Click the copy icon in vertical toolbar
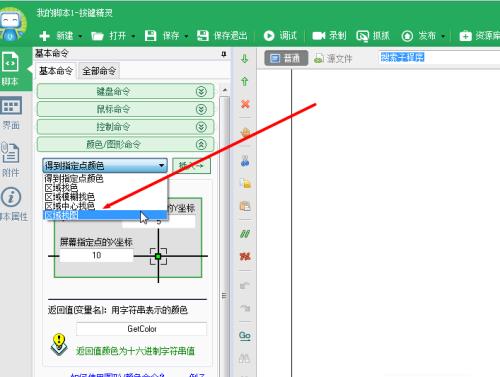500x377 pixels. [245, 183]
